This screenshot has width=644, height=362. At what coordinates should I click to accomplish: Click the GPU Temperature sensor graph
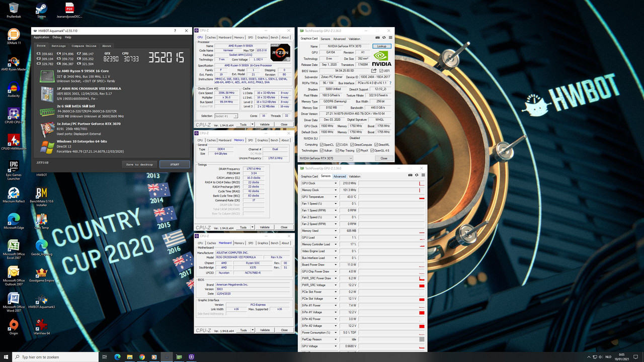coord(392,197)
